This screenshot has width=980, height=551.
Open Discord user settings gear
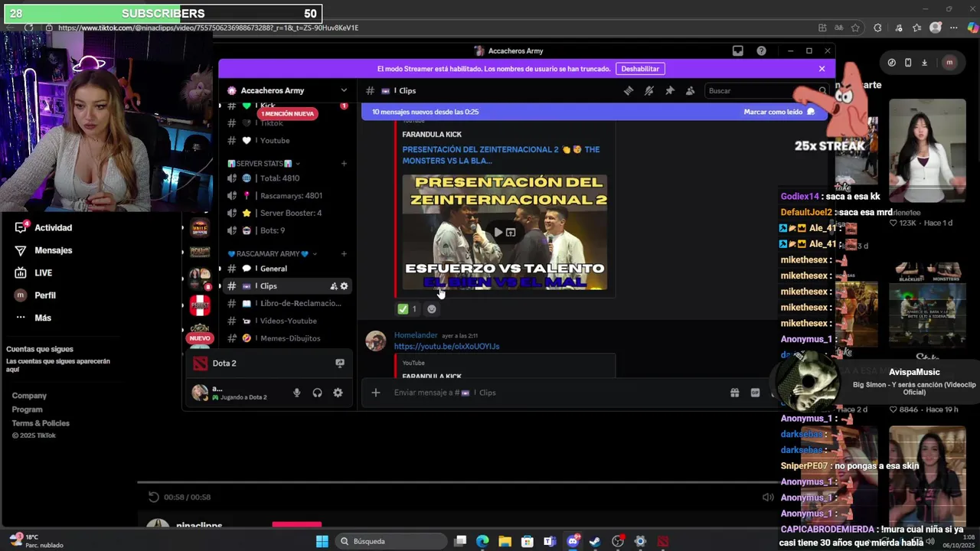[x=338, y=393]
